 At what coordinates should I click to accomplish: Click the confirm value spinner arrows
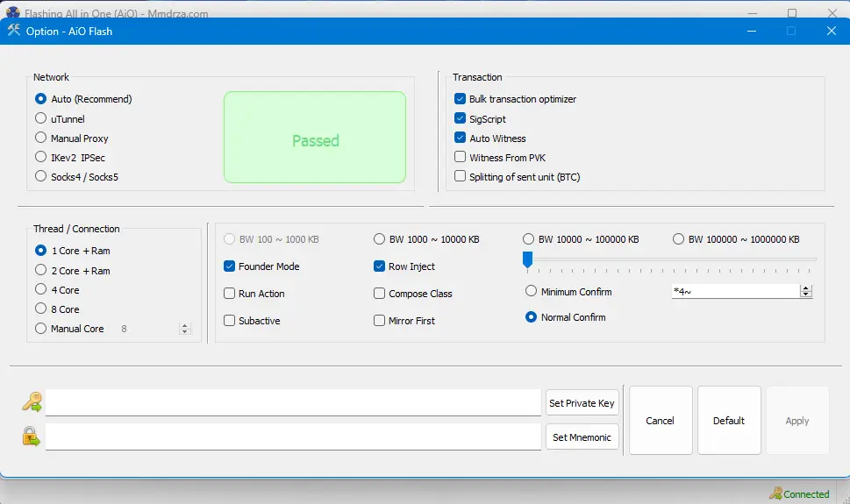806,292
